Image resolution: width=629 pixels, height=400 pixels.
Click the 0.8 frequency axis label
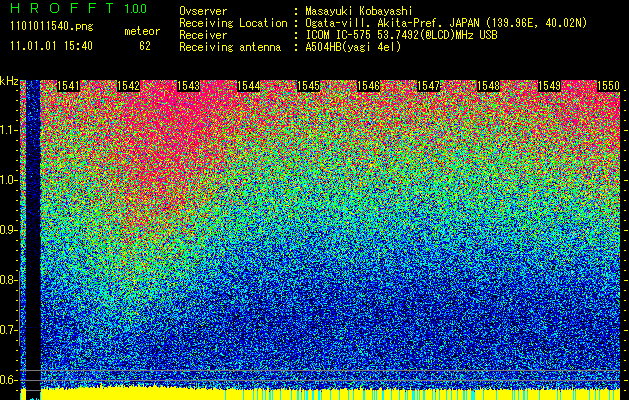8,280
